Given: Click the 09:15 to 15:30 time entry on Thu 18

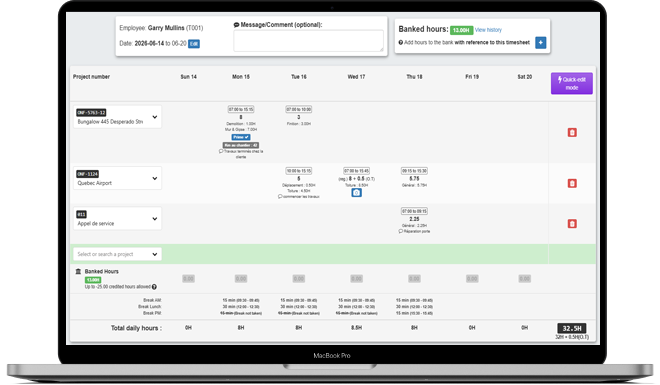Looking at the screenshot, I should coord(414,171).
